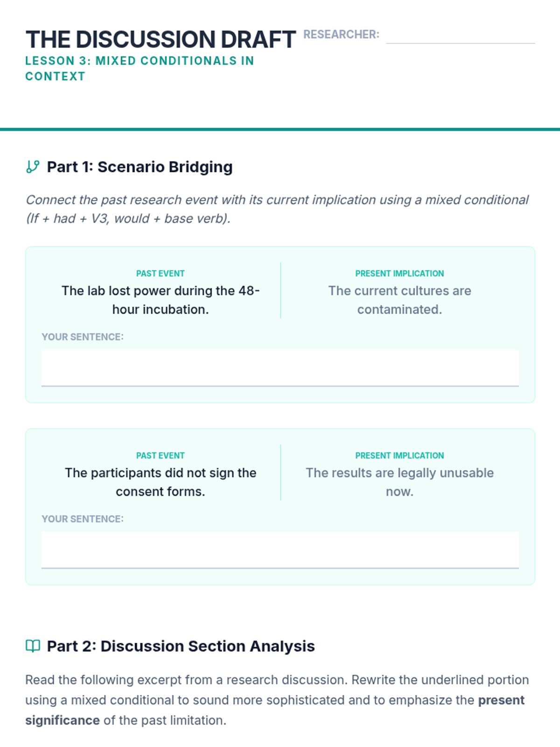Image resolution: width=560 pixels, height=747 pixels.
Task: Click the open book icon beside Part 2
Action: click(33, 646)
